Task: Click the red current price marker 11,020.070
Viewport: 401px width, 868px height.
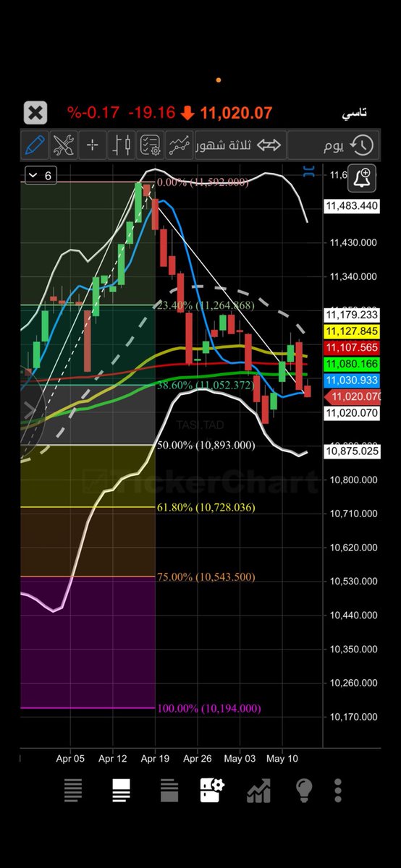Action: coord(353,396)
